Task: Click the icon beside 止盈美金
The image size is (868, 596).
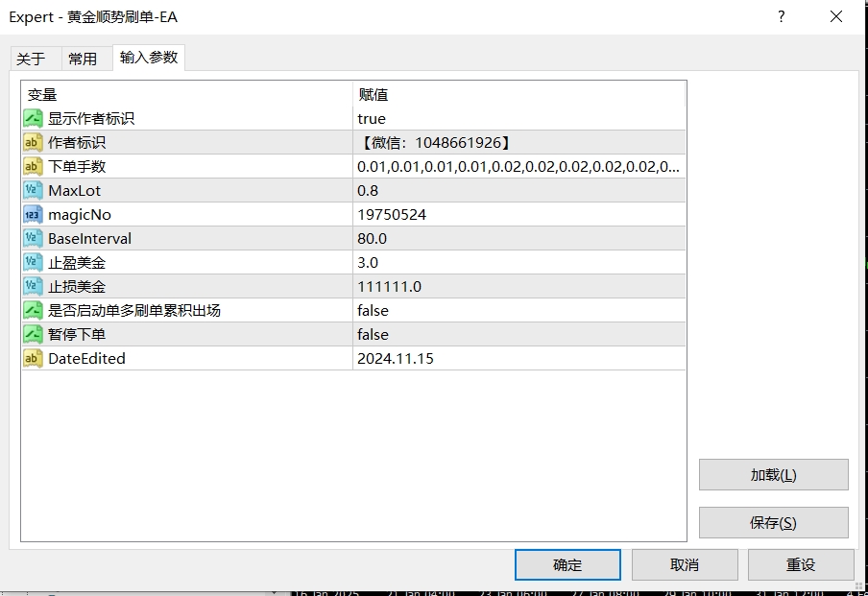Action: (x=33, y=263)
